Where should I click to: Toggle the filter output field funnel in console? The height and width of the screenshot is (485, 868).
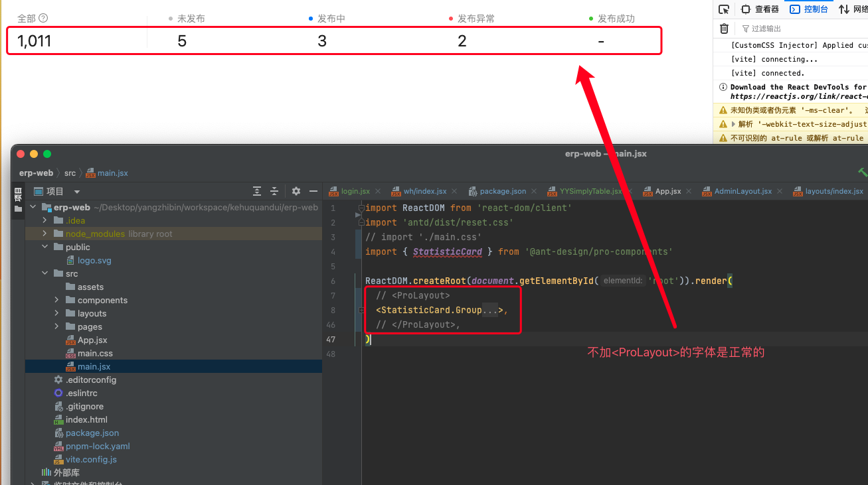(x=746, y=29)
